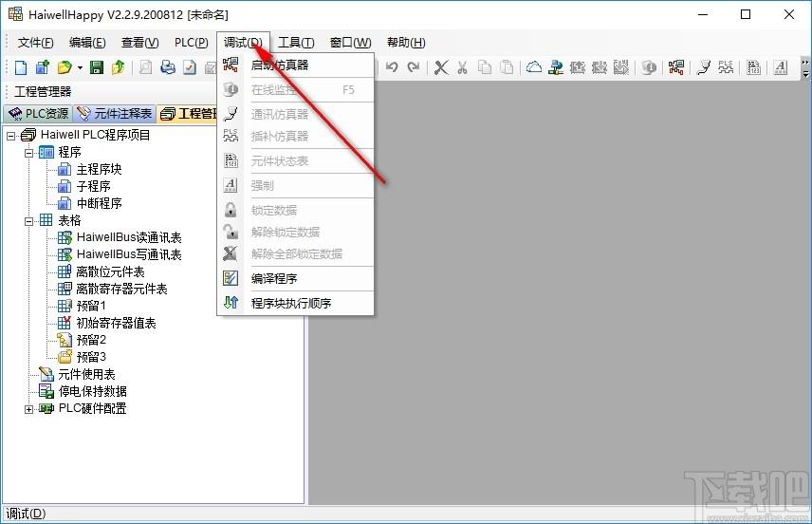812x524 pixels.
Task: Collapse the 程序 tree node
Action: [x=29, y=153]
